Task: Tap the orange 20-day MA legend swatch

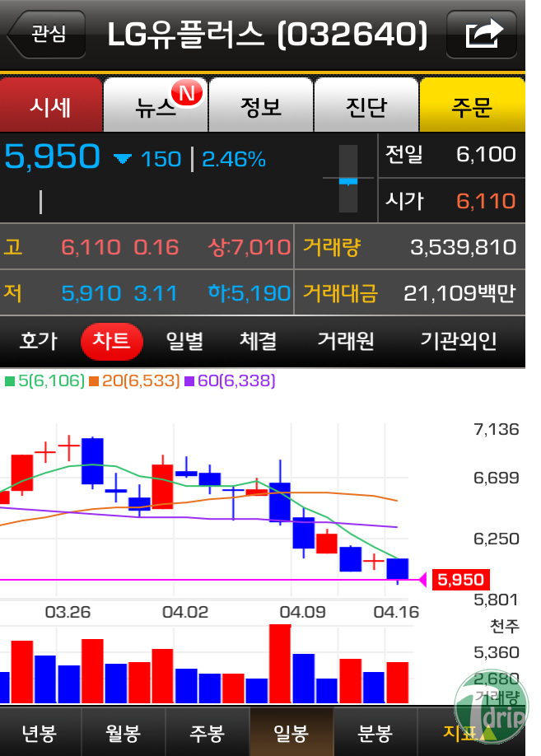Action: point(94,381)
